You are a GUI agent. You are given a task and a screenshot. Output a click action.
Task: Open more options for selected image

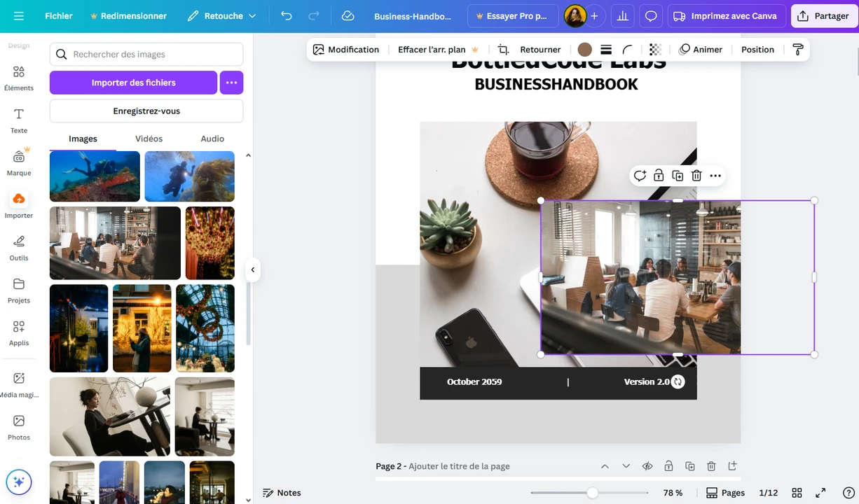tap(715, 176)
